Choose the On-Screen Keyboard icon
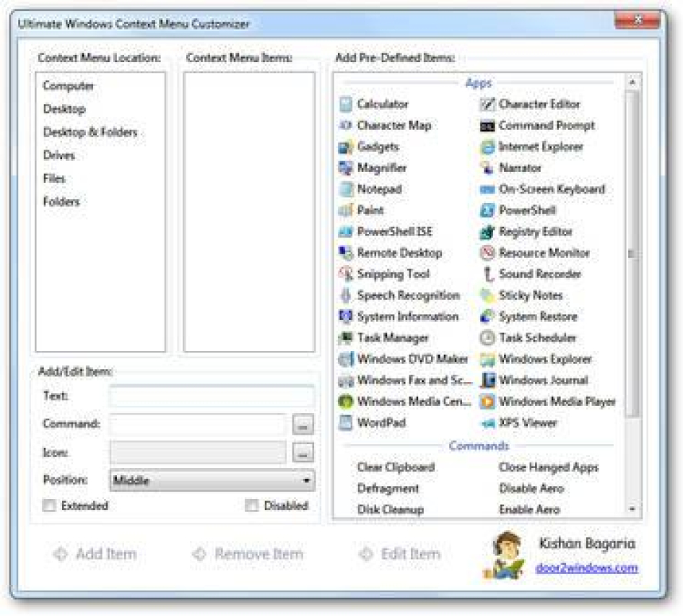The image size is (683, 616). tap(487, 189)
